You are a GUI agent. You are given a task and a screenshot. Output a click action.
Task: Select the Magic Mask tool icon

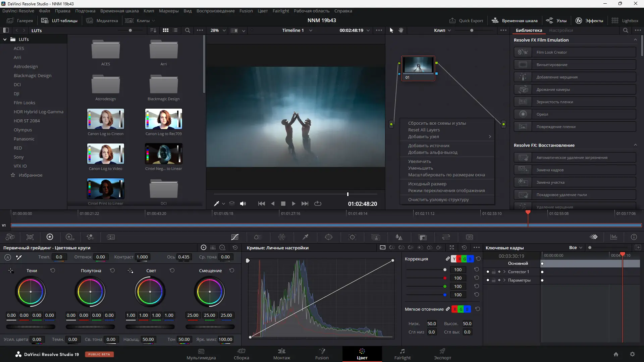(x=375, y=237)
